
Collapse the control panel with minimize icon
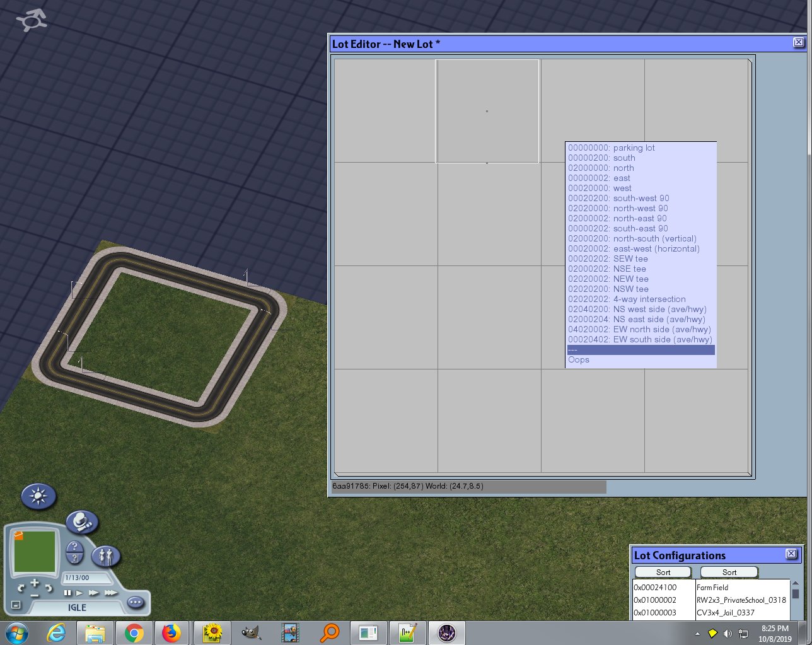[16, 605]
